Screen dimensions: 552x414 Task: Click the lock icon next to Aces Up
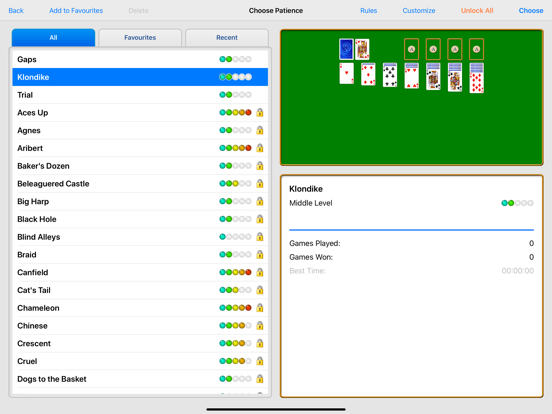[260, 113]
